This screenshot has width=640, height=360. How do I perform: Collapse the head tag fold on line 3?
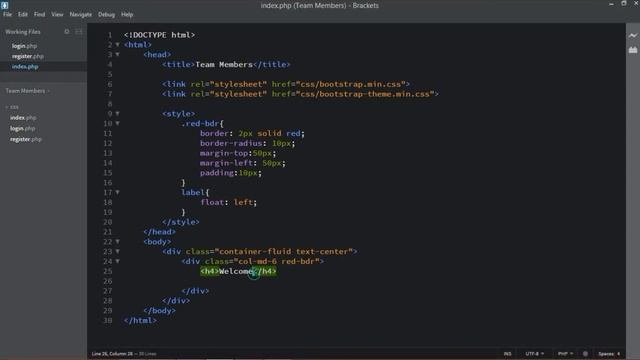pyautogui.click(x=118, y=54)
